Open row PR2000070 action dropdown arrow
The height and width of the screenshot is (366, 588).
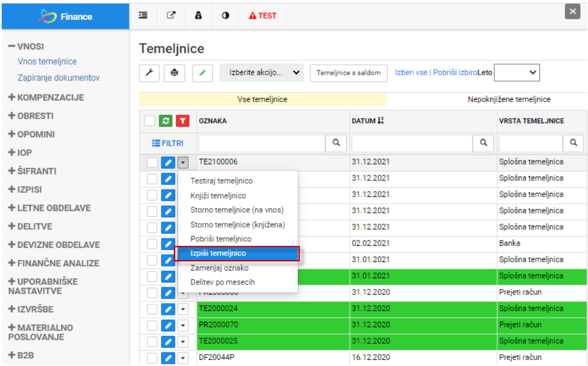[183, 326]
